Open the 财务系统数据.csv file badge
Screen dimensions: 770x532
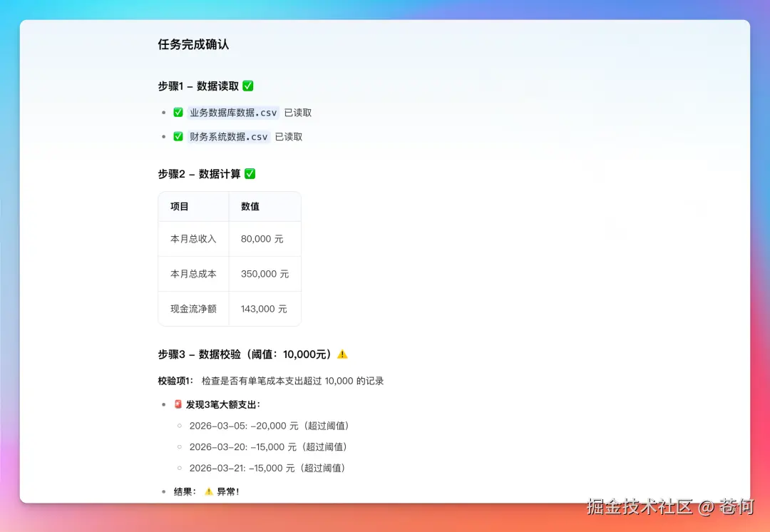pyautogui.click(x=228, y=135)
